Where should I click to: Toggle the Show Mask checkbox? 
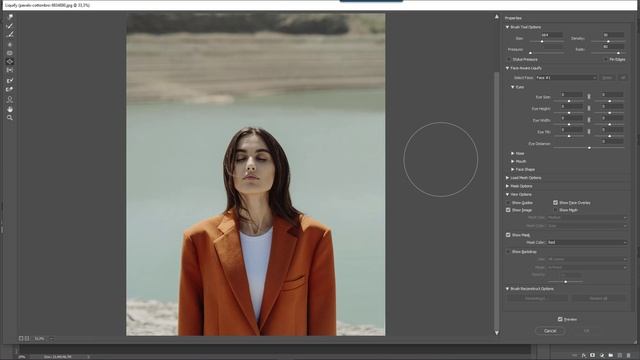(508, 235)
